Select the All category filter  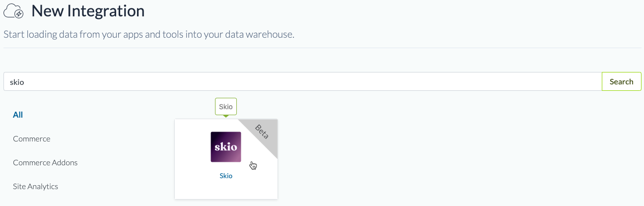[x=18, y=115]
